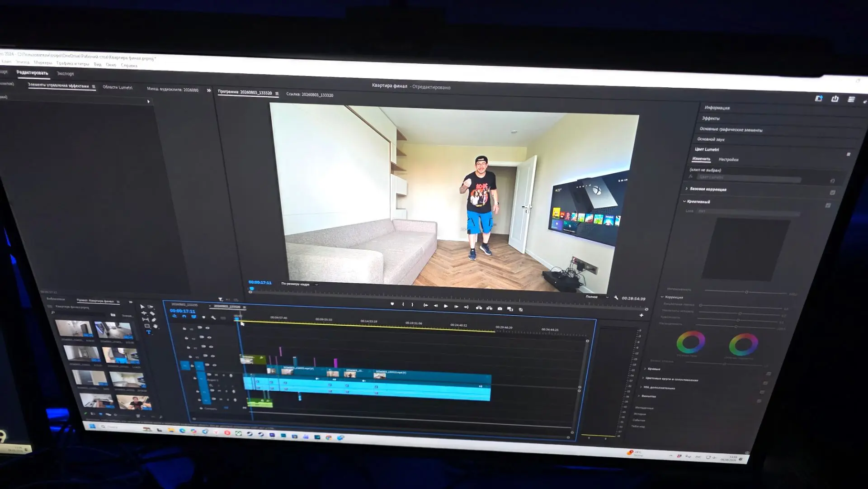Toggle Color Wheels and Match section checkbox

point(765,384)
